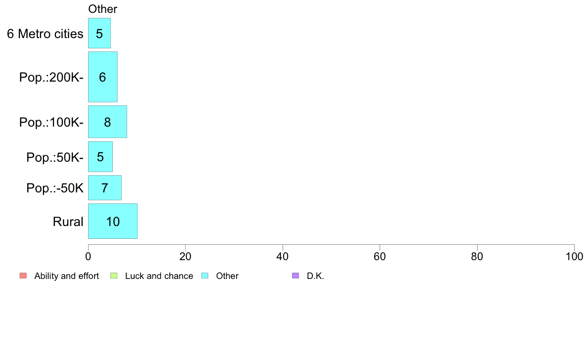Select the Pop.:50K- bar showing 5
Viewport: 588px width, 364px height.
100,157
